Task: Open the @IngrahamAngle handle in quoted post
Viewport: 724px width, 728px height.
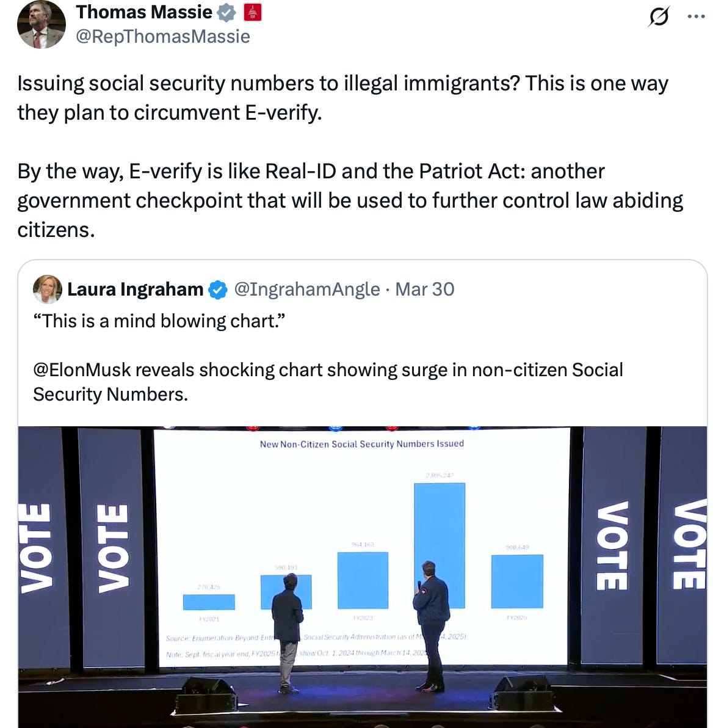Action: pyautogui.click(x=307, y=289)
